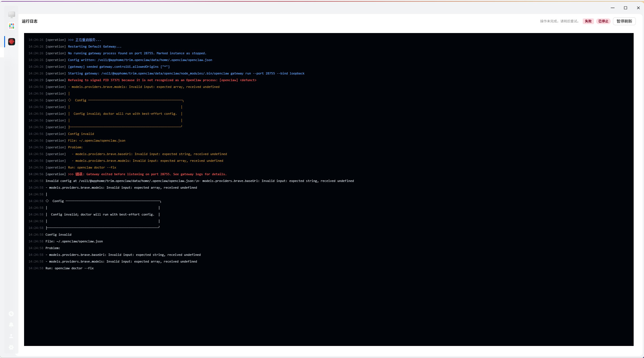Click the 操作未完成 retry message text
The image size is (644, 358).
click(559, 21)
